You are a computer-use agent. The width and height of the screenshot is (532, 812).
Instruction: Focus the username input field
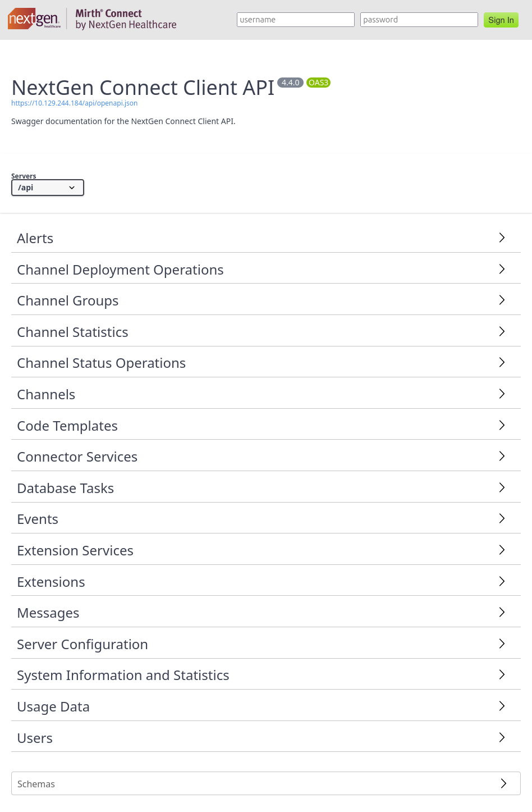[296, 20]
